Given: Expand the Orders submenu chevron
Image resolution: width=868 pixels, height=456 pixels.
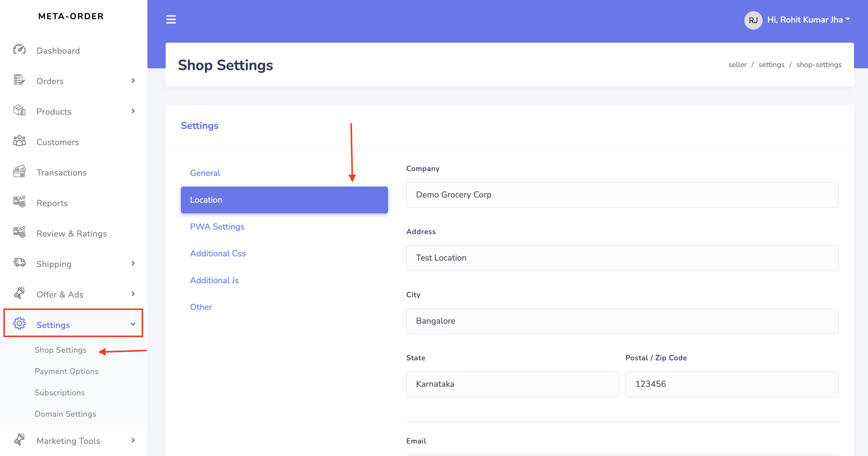Looking at the screenshot, I should (x=133, y=80).
